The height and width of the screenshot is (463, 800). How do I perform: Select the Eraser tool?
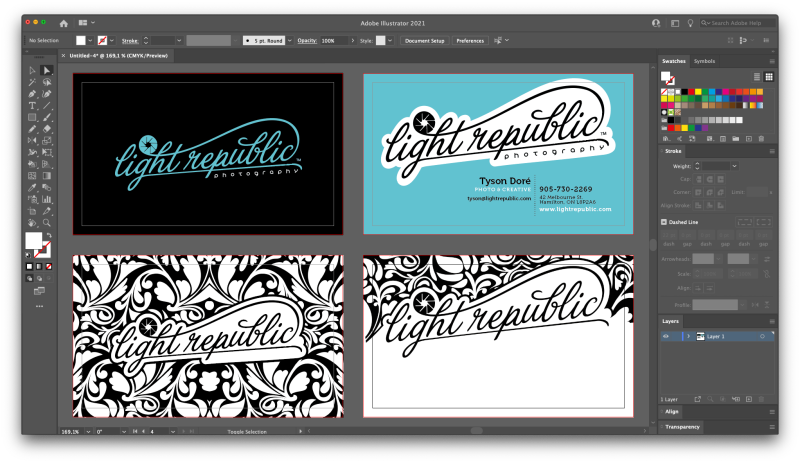pyautogui.click(x=47, y=129)
